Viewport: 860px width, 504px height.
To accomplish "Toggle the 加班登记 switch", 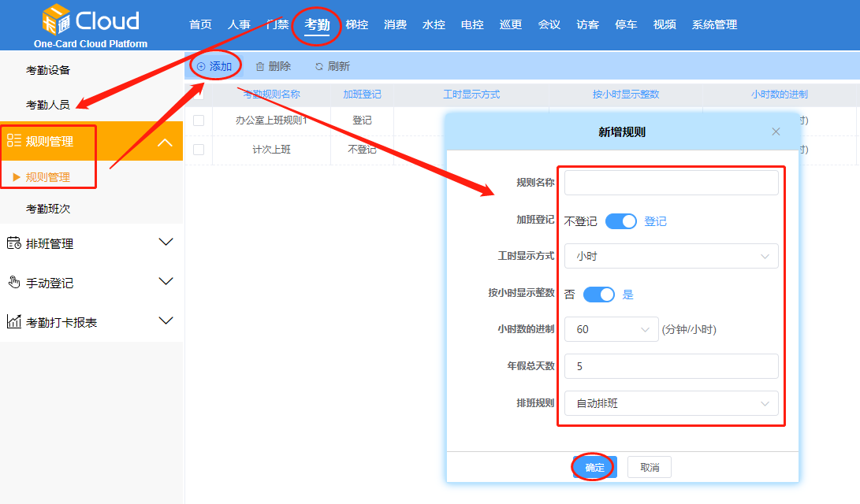I will pyautogui.click(x=620, y=221).
